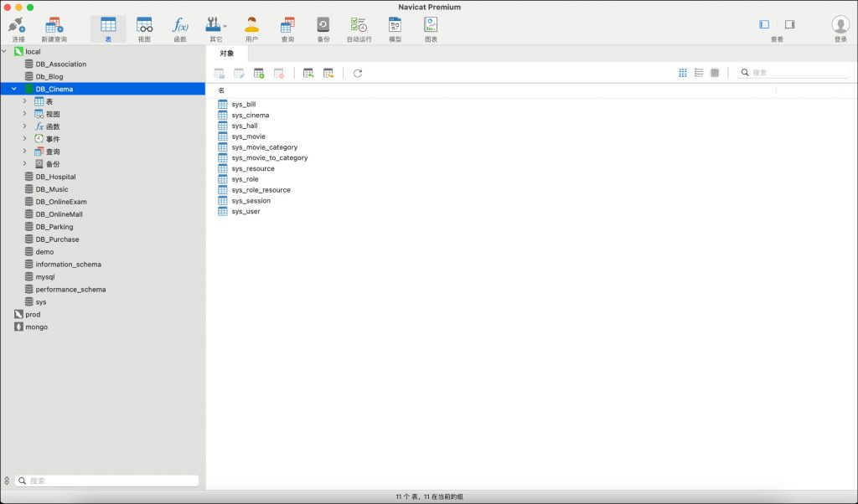The height and width of the screenshot is (504, 858).
Task: Select the 视图 (View) toolbar icon
Action: 144,28
